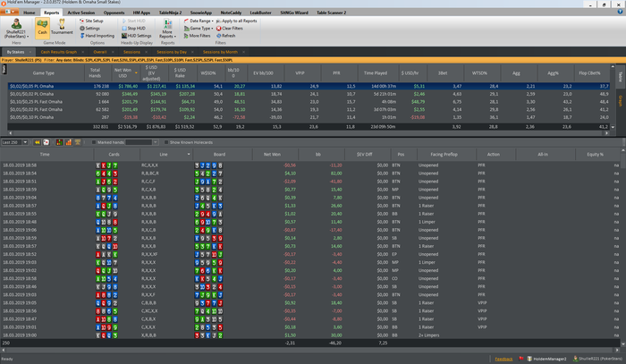This screenshot has height=364, width=626.
Task: Open Site Setup options
Action: pos(91,21)
